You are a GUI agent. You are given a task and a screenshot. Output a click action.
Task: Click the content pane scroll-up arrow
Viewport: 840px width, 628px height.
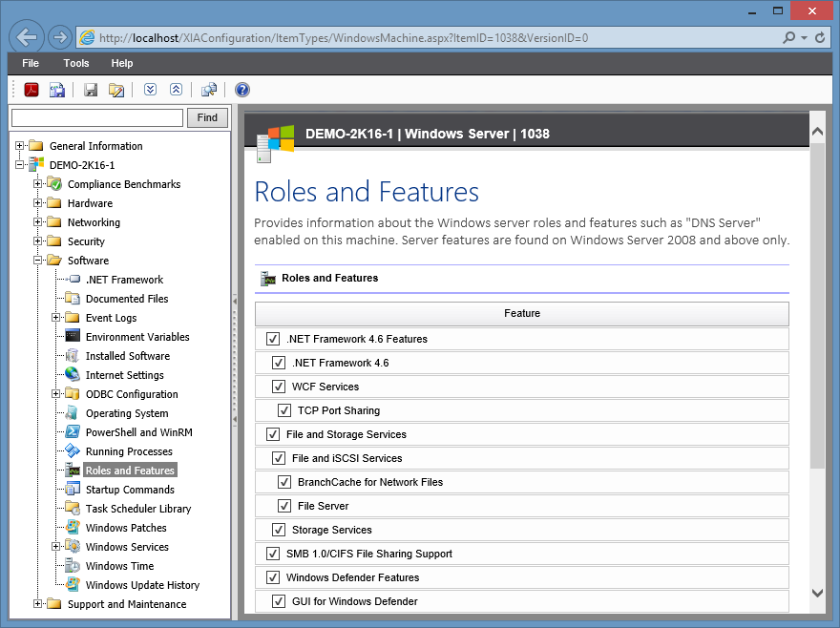pyautogui.click(x=817, y=132)
